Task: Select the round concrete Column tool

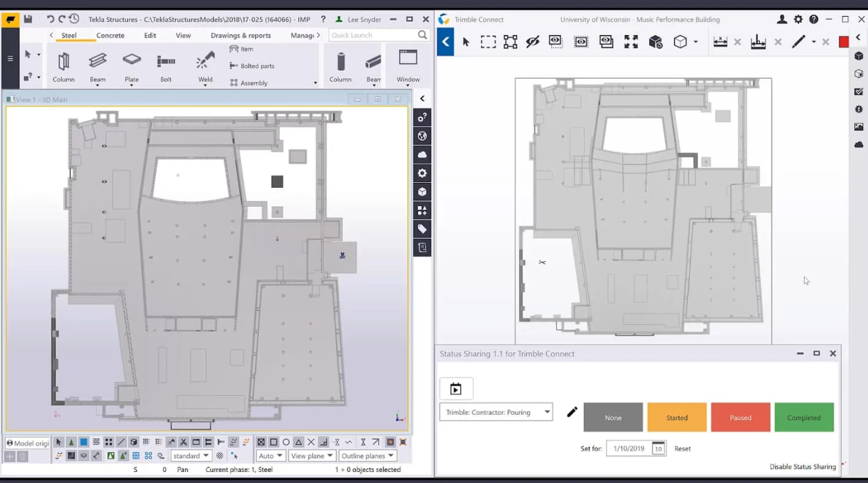Action: tap(340, 66)
